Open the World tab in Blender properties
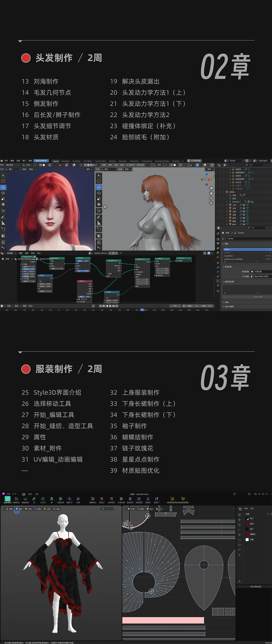Image resolution: width=272 pixels, height=644 pixels. tap(218, 257)
